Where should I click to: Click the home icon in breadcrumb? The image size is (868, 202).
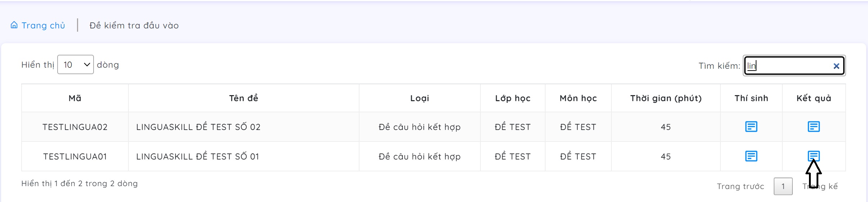pos(14,25)
